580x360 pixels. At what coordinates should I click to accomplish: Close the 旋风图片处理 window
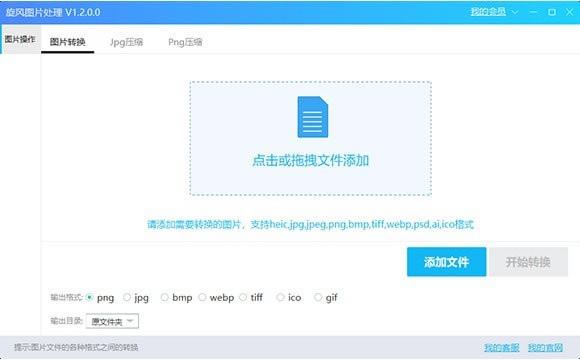click(x=570, y=12)
